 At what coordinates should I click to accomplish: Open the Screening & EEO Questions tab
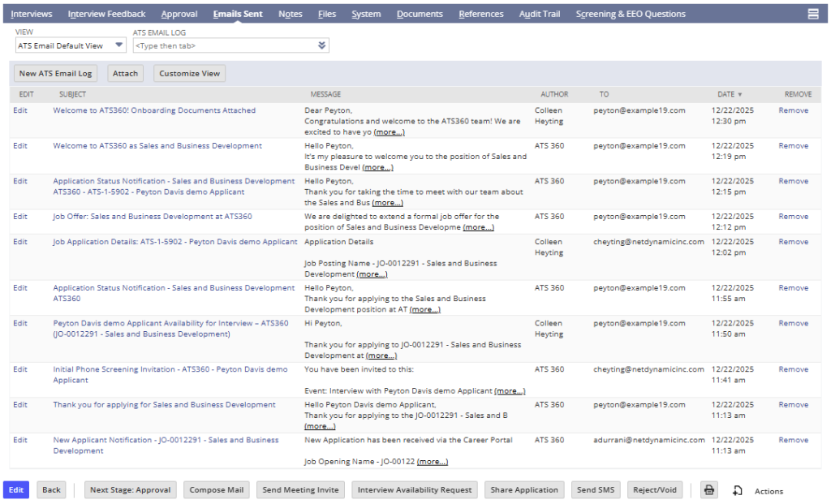[631, 14]
